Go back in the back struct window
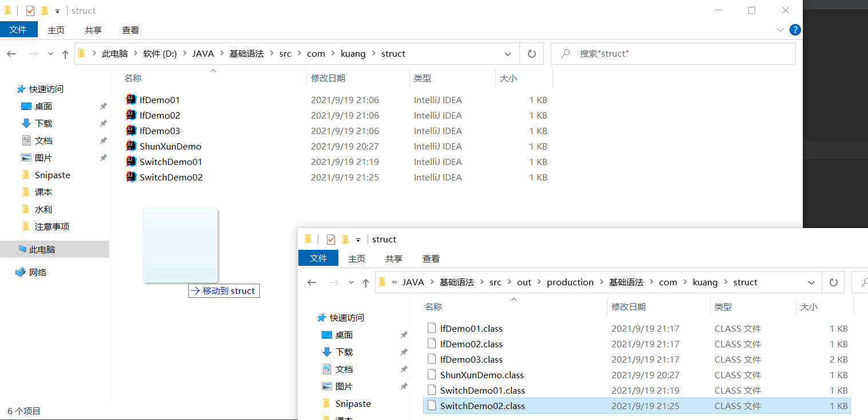This screenshot has height=420, width=868. coord(11,54)
